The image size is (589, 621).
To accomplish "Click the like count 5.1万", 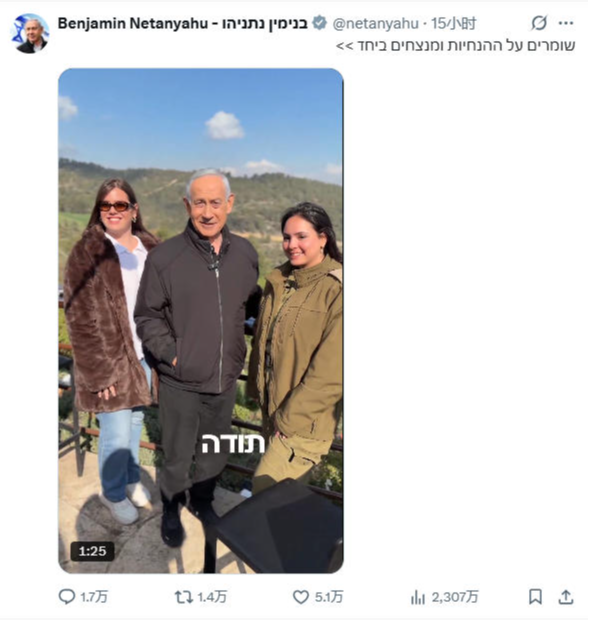I will [x=329, y=597].
